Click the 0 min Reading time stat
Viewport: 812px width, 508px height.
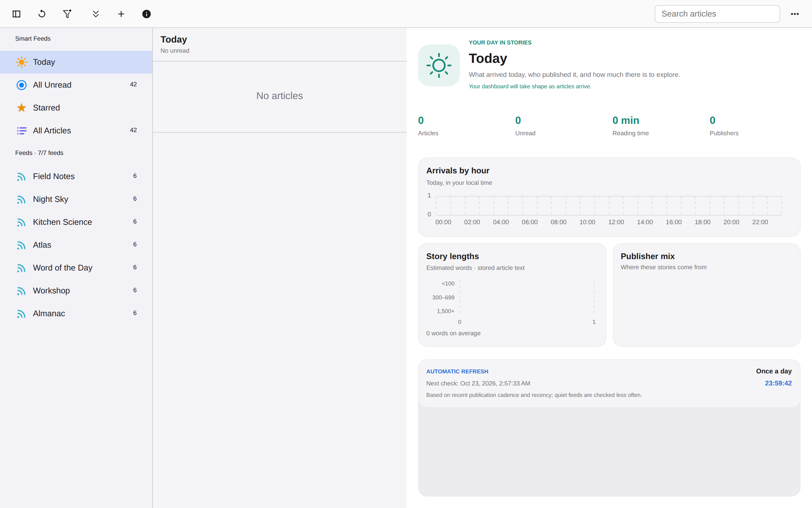tap(631, 126)
